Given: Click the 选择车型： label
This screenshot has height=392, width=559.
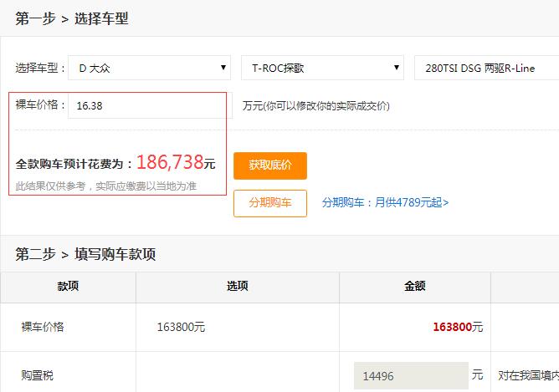Looking at the screenshot, I should tap(40, 68).
